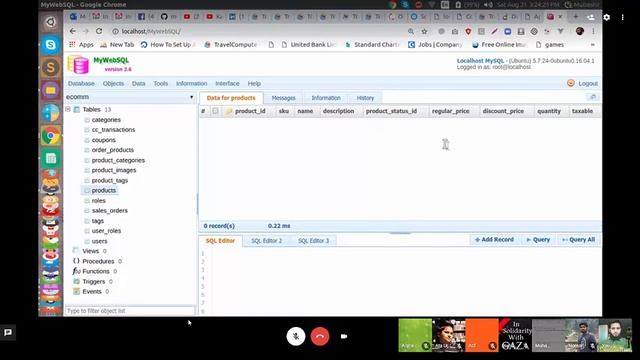Screen dimensions: 640x360
Task: Click the Functions icon in the tree
Action: (x=76, y=271)
